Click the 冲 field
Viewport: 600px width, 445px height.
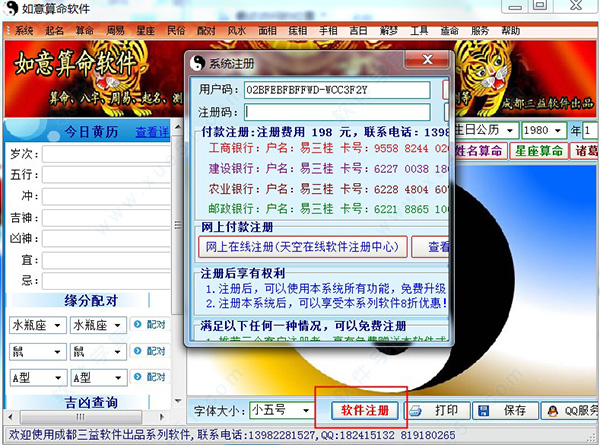106,196
